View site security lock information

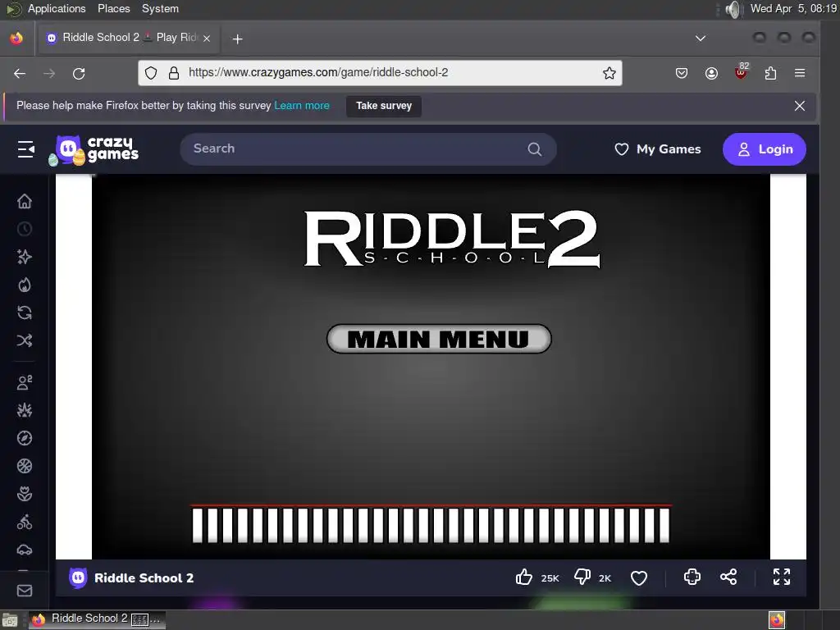point(174,73)
